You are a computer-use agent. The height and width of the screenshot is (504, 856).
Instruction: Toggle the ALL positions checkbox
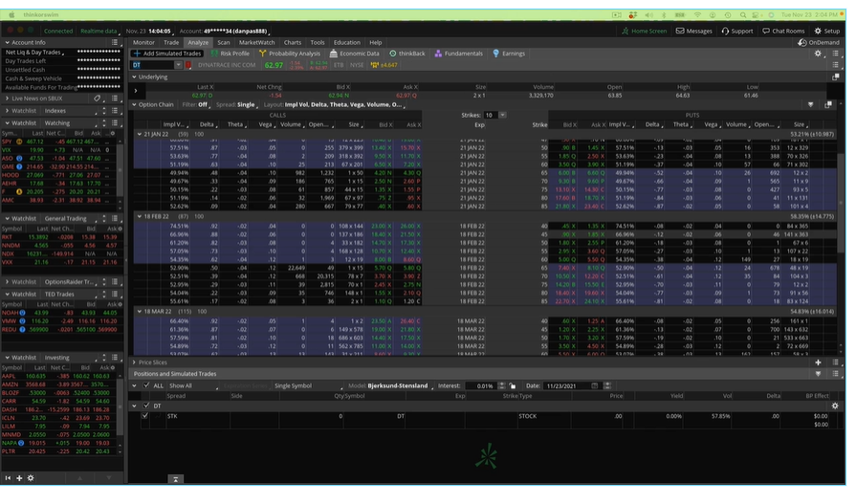(x=146, y=385)
